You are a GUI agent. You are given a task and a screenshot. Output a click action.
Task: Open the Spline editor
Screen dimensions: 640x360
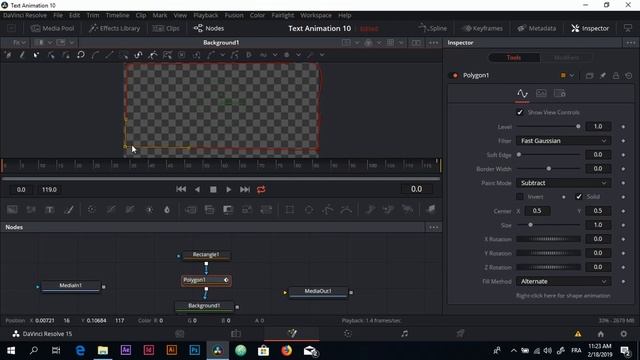pos(433,28)
